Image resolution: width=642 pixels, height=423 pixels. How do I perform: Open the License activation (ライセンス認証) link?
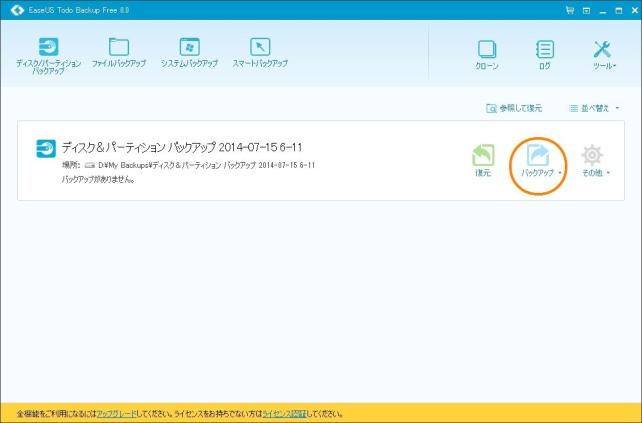coord(284,414)
